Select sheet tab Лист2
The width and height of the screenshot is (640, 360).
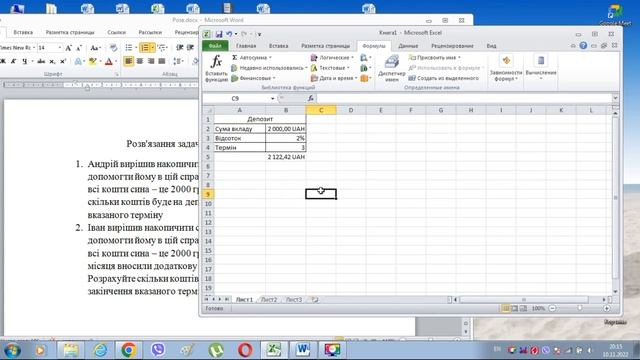point(269,300)
